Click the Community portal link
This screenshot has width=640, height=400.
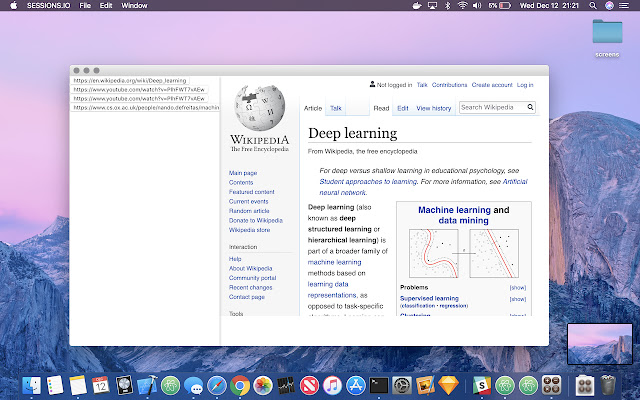[x=252, y=278]
